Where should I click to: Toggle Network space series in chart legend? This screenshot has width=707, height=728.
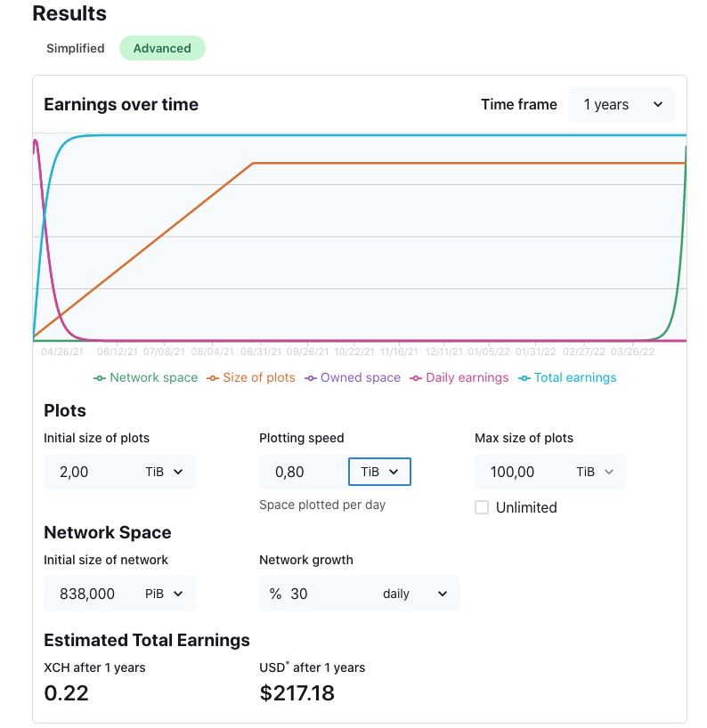(x=145, y=377)
